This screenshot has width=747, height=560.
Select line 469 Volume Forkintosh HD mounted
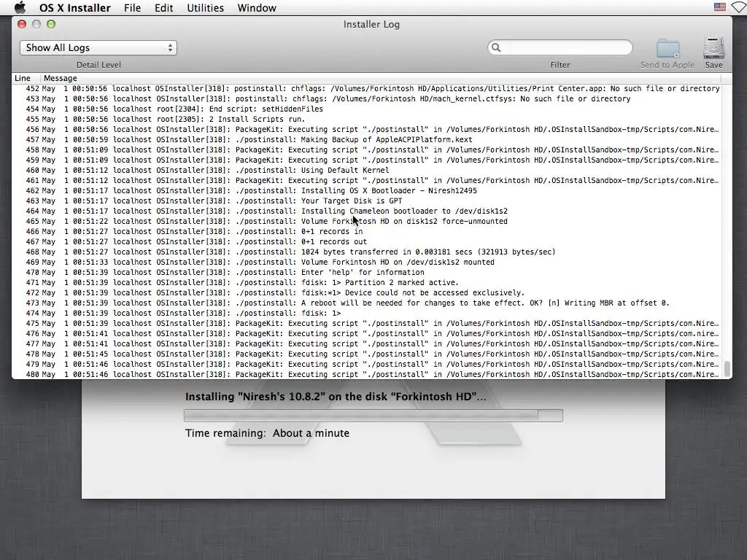click(x=367, y=262)
